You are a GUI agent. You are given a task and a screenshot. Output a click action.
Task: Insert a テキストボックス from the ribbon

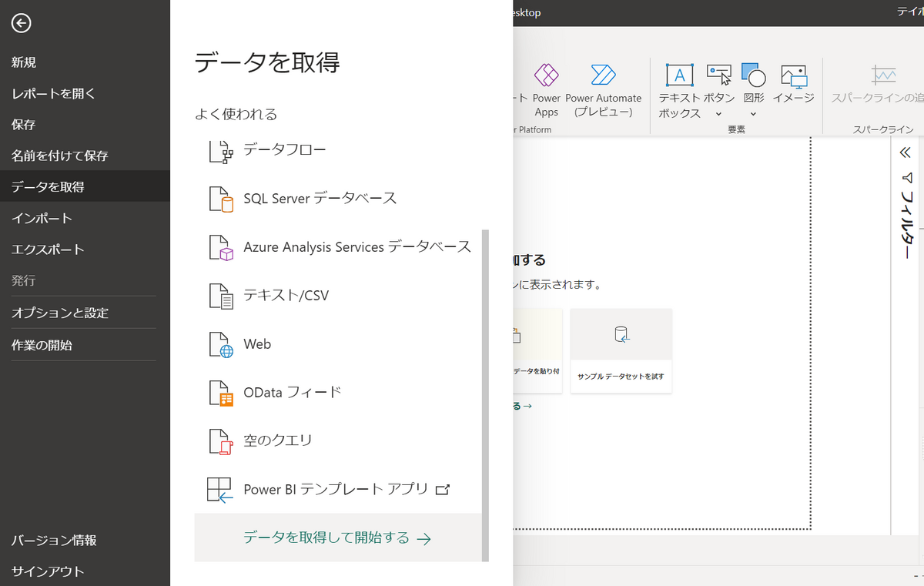[x=679, y=75]
